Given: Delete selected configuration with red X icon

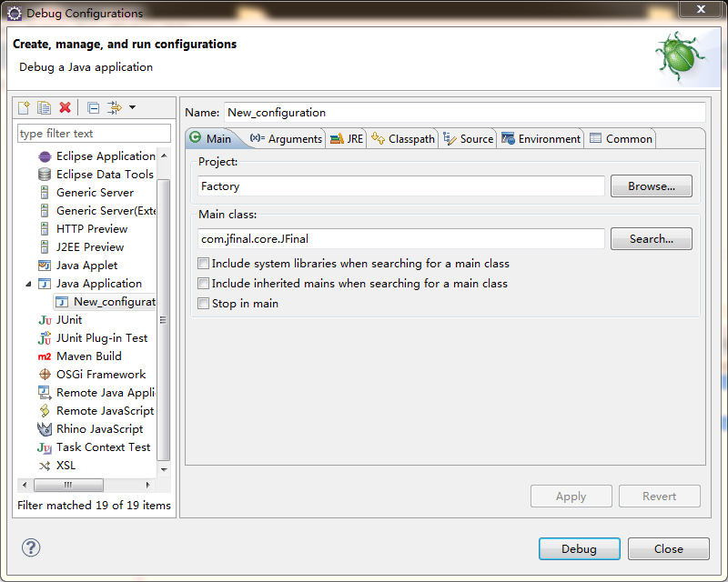Looking at the screenshot, I should pos(65,107).
